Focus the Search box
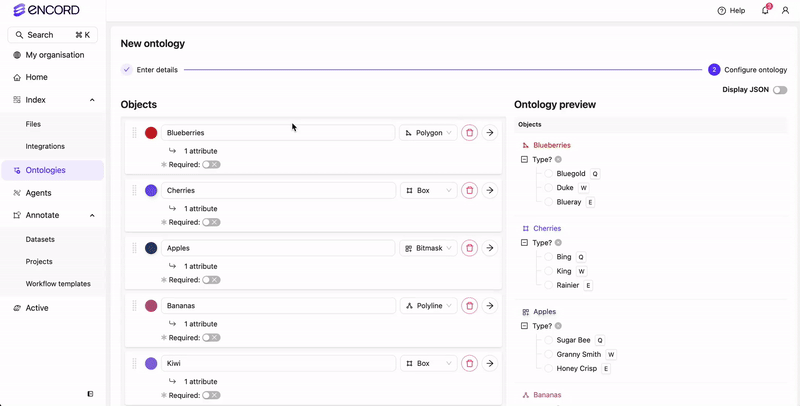This screenshot has width=800, height=406. point(53,35)
